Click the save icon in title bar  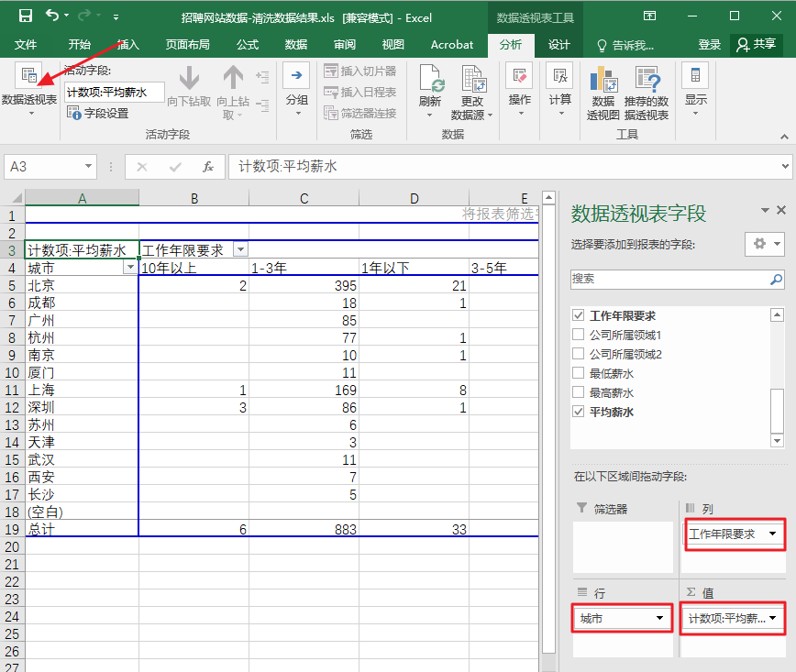click(26, 17)
